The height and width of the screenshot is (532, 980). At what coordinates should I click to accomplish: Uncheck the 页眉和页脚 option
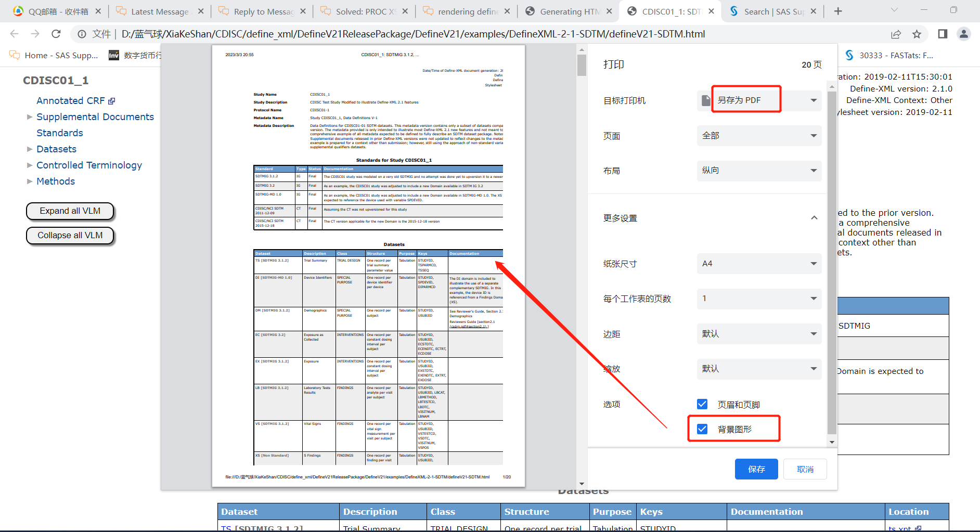[x=703, y=404]
